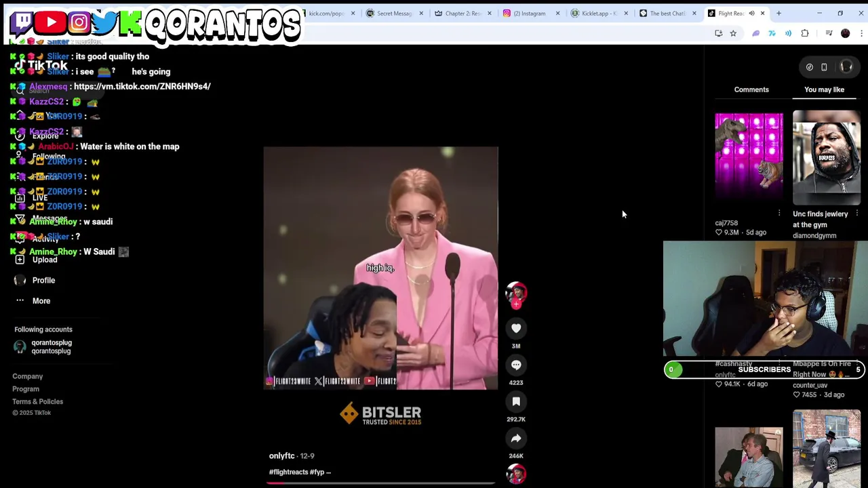This screenshot has width=868, height=488.
Task: Open black car street video thumbnail
Action: tap(826, 448)
